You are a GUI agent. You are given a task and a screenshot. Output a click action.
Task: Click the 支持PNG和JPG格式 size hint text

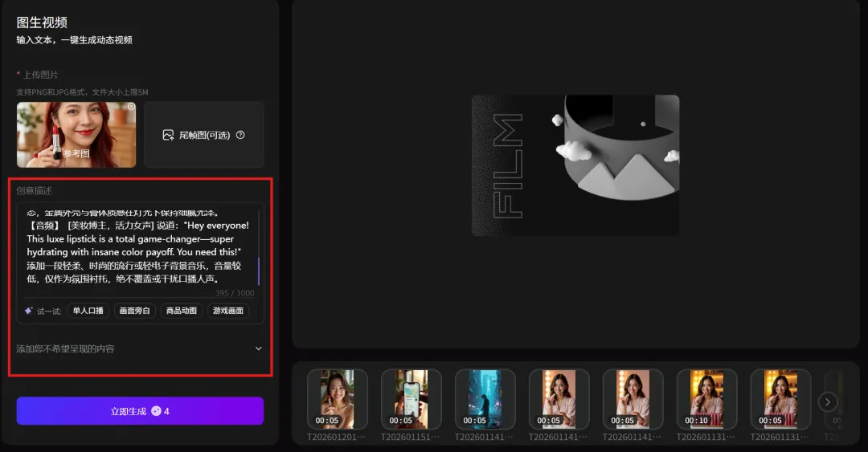tap(83, 92)
